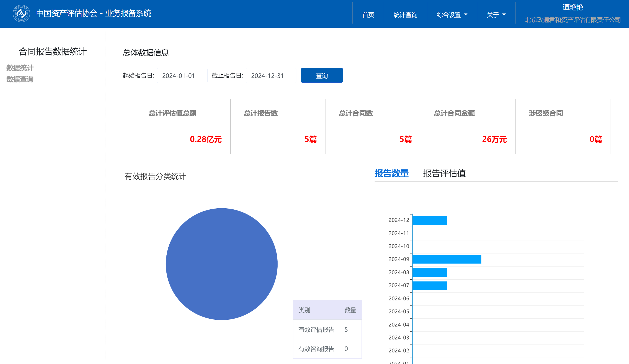
Task: Click the 2024-09 bar in chart
Action: point(447,260)
